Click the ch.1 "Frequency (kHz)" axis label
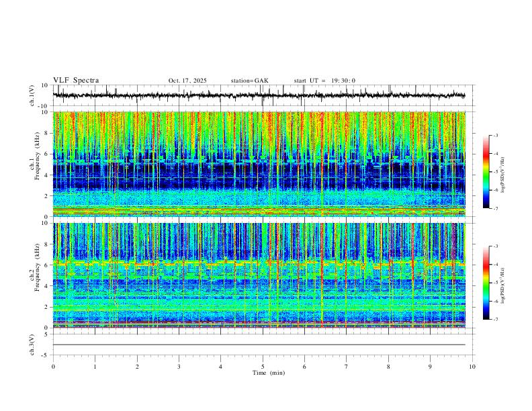This screenshot has height=411, width=532. (x=37, y=156)
